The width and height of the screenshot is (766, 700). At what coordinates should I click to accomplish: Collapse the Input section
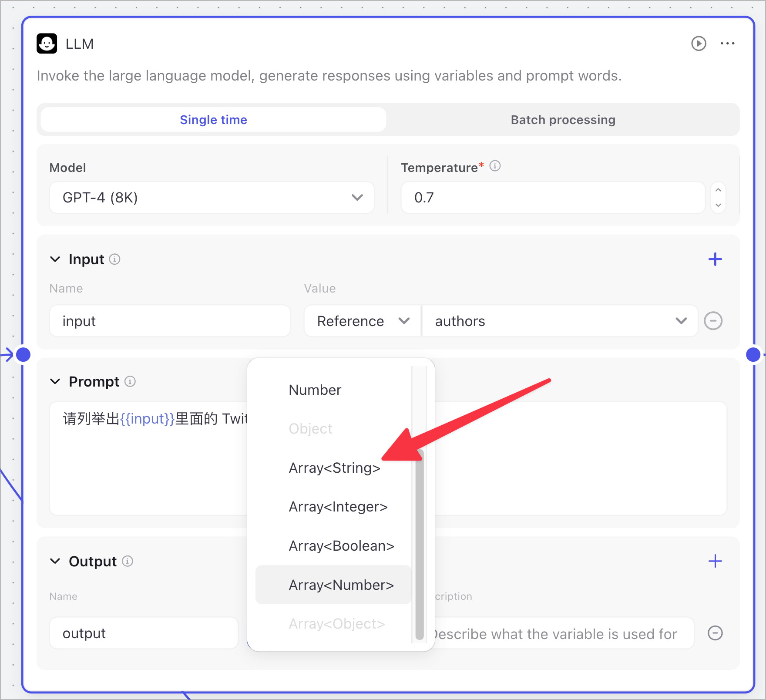[x=55, y=259]
